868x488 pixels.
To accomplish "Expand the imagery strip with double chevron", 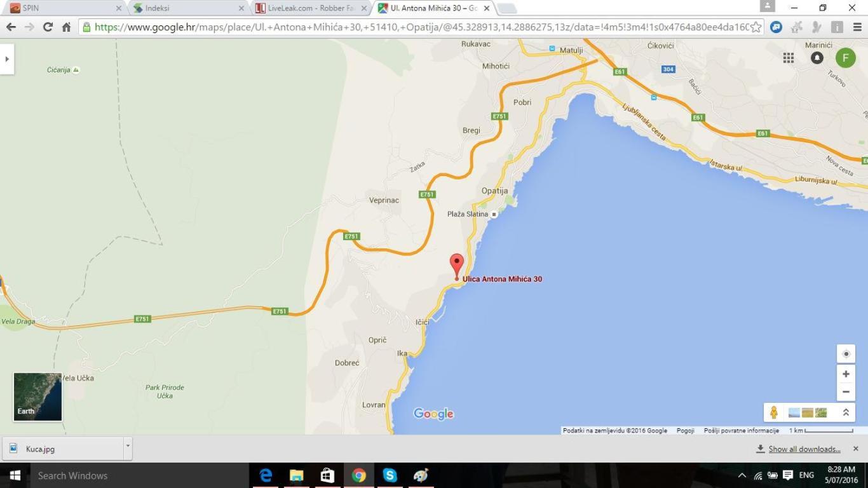I will point(846,412).
